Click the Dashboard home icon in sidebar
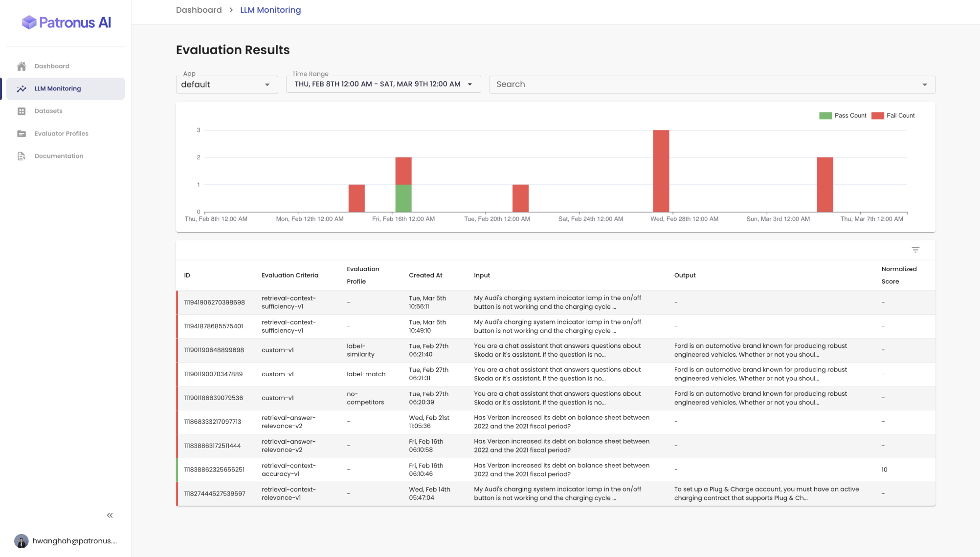Image resolution: width=980 pixels, height=557 pixels. (22, 66)
